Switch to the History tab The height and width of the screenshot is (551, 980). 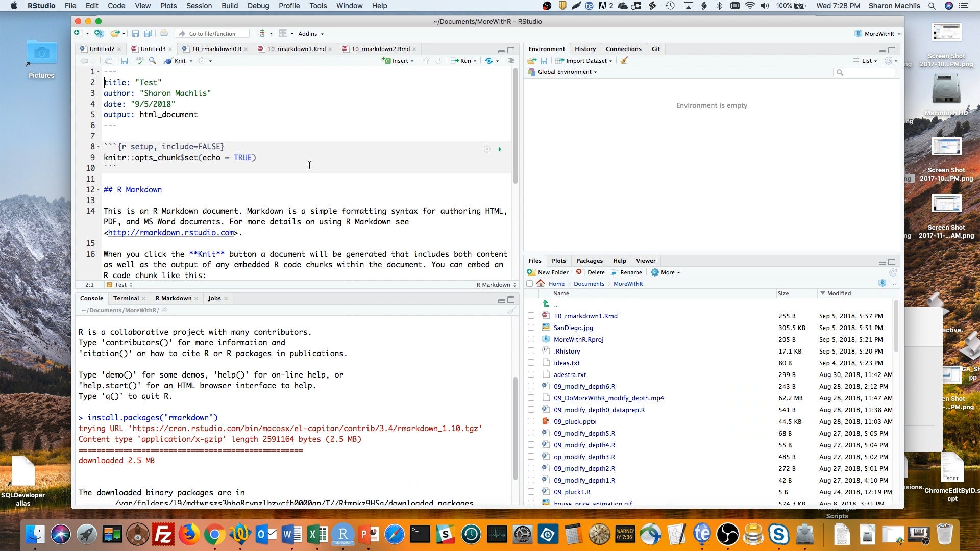coord(585,49)
